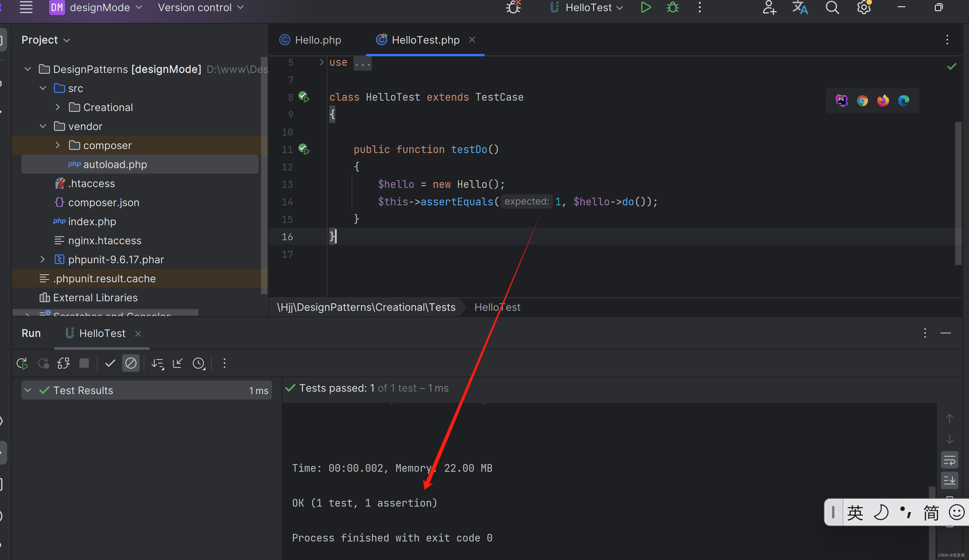Close the HelloTest run tab

pyautogui.click(x=138, y=334)
